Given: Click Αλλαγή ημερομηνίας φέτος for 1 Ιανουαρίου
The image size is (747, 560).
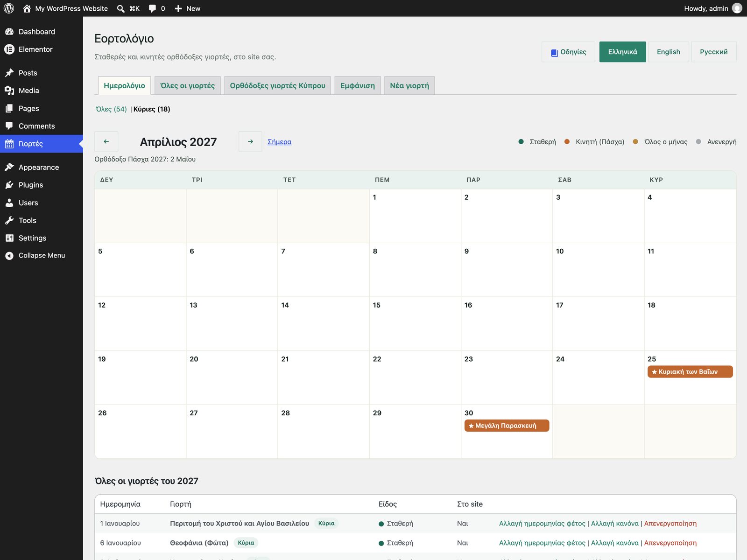Looking at the screenshot, I should [542, 524].
